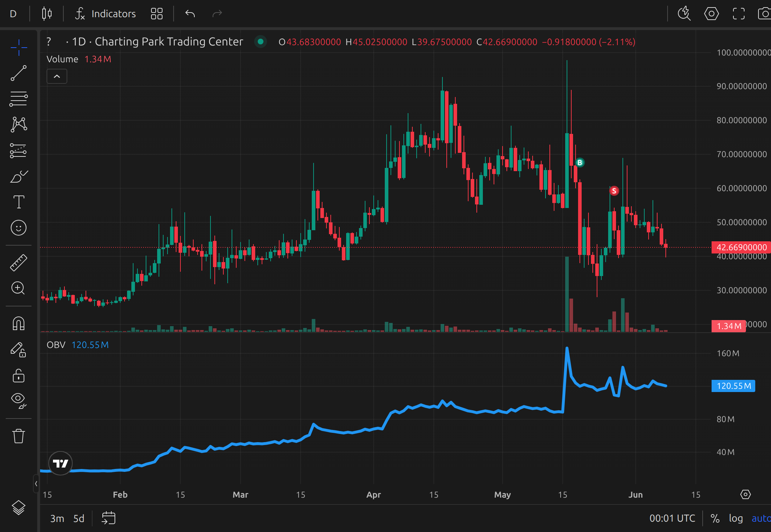771x532 pixels.
Task: Select the 3m time range
Action: point(57,518)
